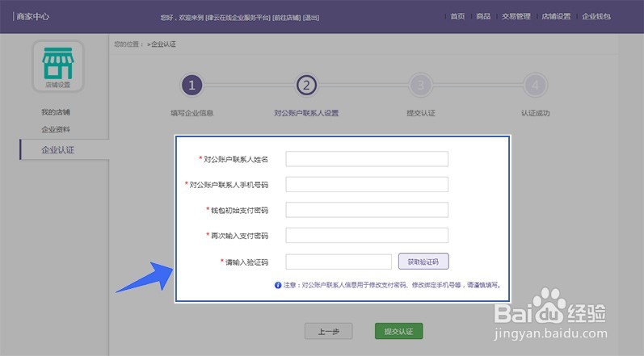The width and height of the screenshot is (644, 356).
Task: Click the 商家中心 header title
Action: point(33,16)
